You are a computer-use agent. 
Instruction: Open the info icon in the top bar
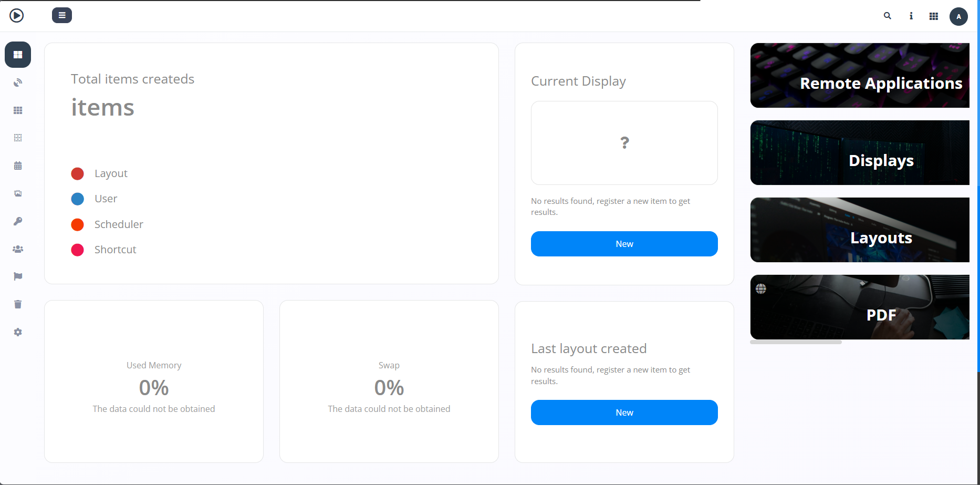pos(911,16)
